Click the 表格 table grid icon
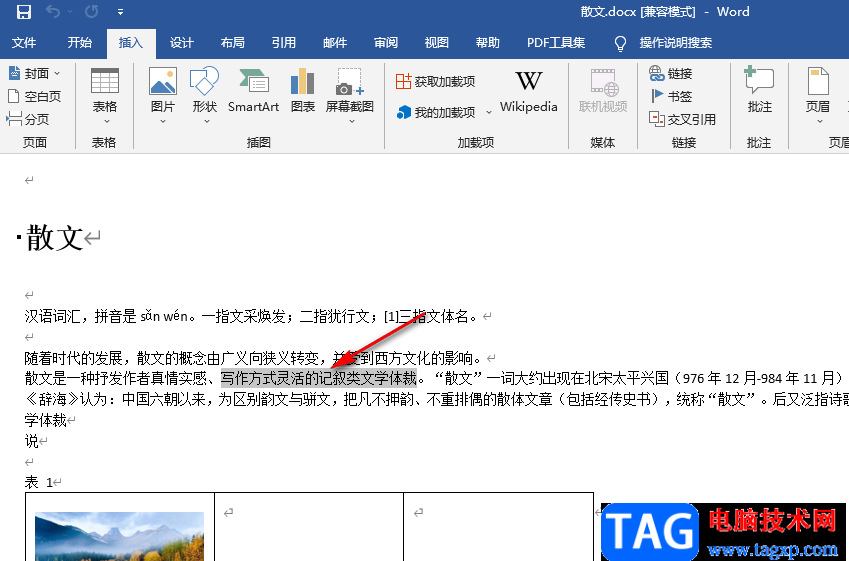The width and height of the screenshot is (849, 561). (x=105, y=81)
